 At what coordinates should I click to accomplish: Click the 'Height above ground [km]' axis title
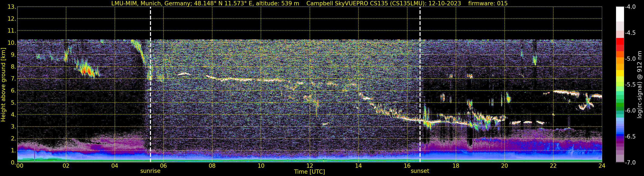pyautogui.click(x=3, y=85)
